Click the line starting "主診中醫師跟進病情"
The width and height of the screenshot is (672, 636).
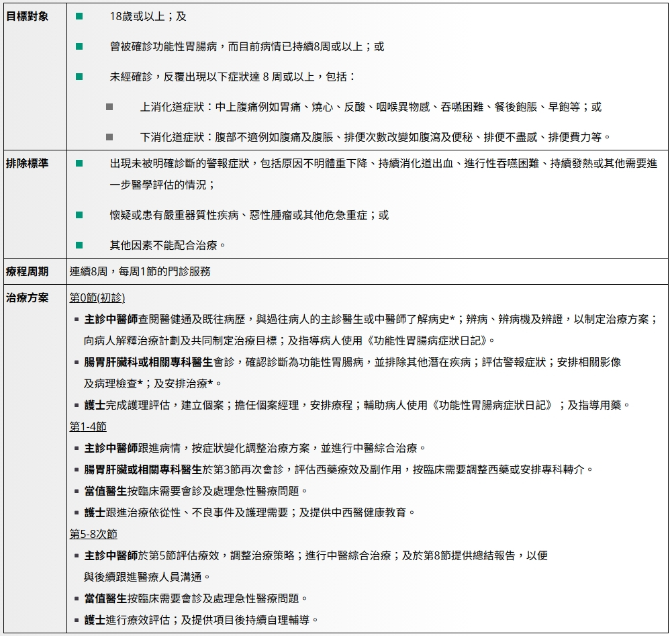pos(255,448)
